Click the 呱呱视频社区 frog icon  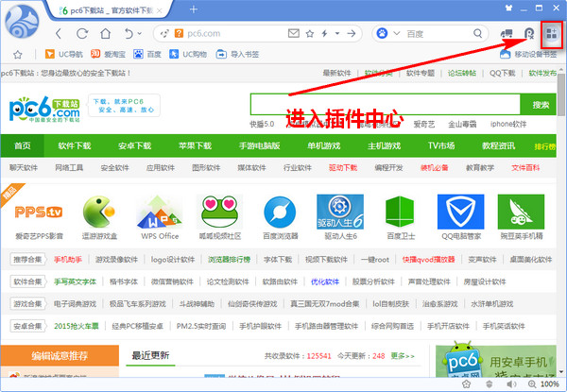point(219,212)
